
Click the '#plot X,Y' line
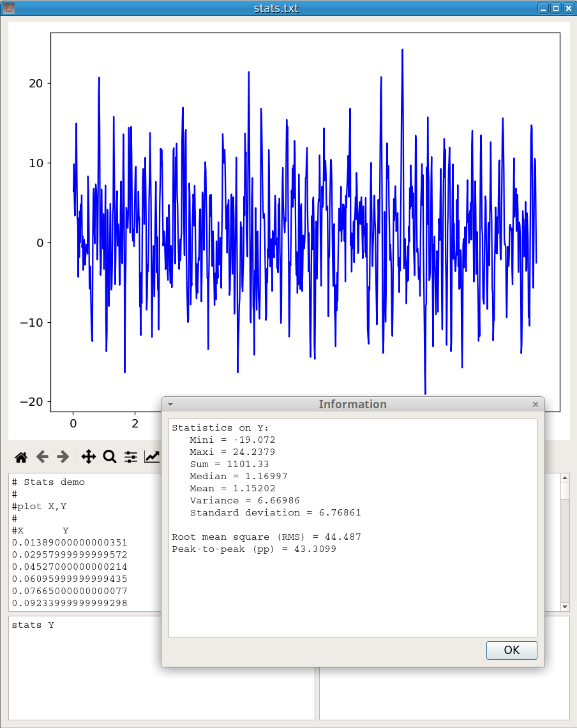tap(39, 506)
